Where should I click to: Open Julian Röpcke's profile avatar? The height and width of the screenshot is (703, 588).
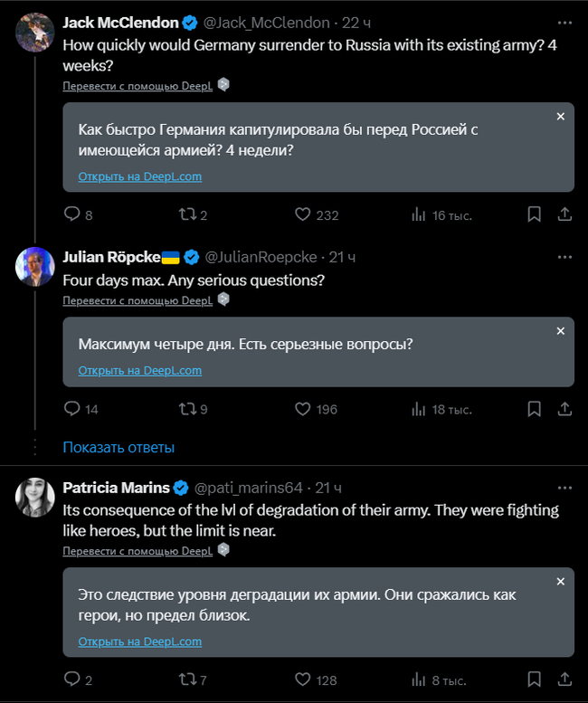point(35,266)
